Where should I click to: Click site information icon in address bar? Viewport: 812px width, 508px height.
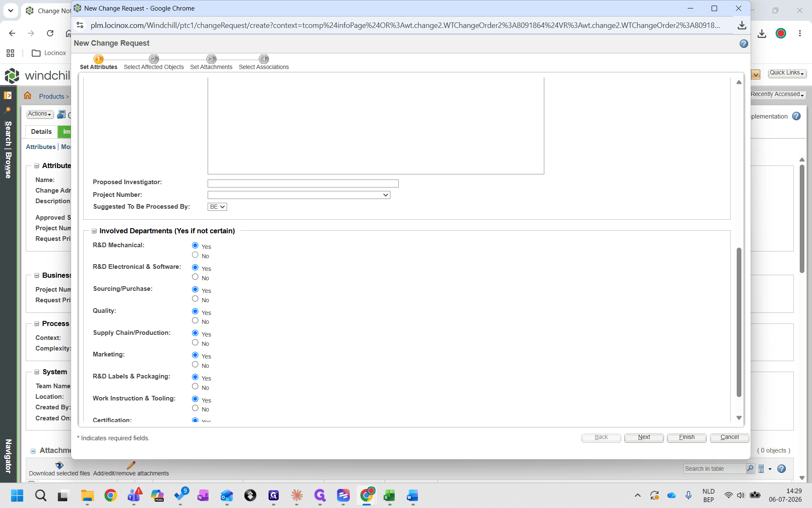80,25
